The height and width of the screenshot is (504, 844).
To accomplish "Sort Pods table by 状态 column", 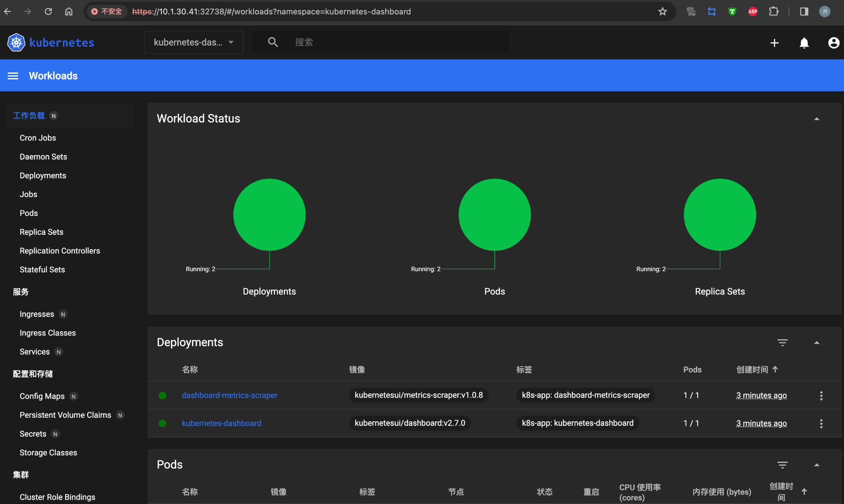I will 544,492.
